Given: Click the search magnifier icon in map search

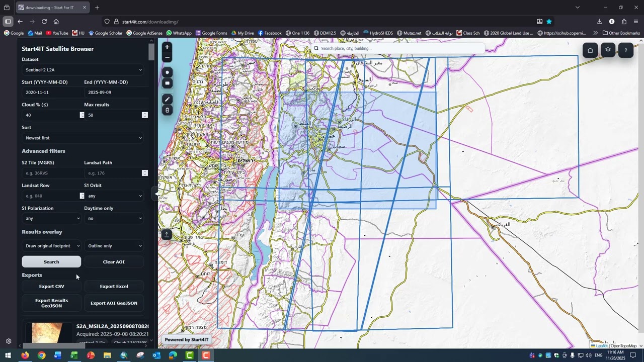Looking at the screenshot, I should pyautogui.click(x=316, y=48).
